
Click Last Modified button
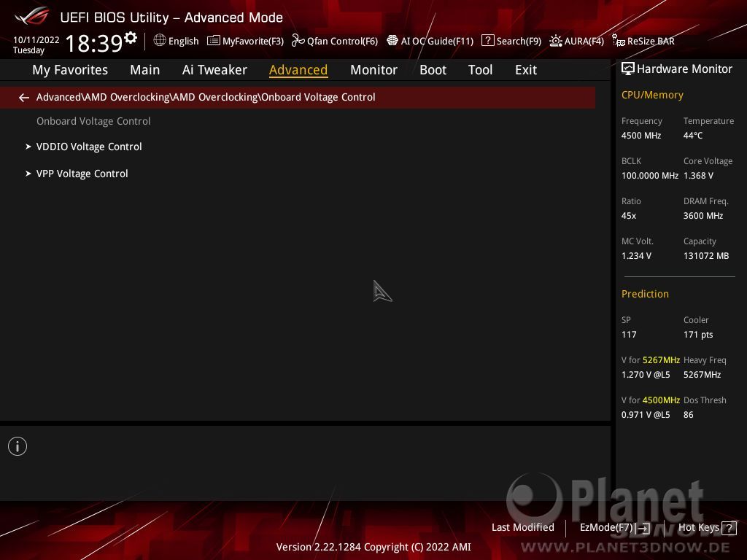point(522,527)
